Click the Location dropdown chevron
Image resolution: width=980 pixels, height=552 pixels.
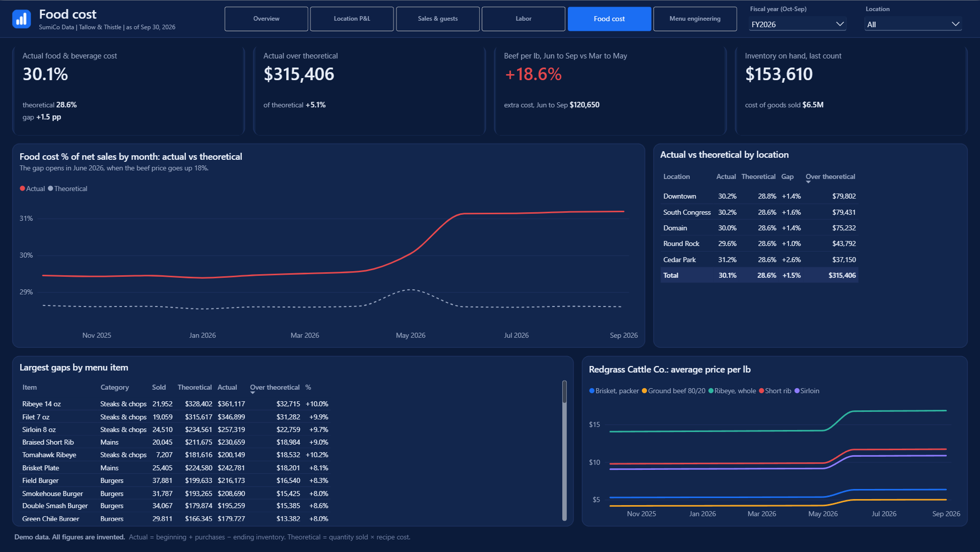point(955,24)
